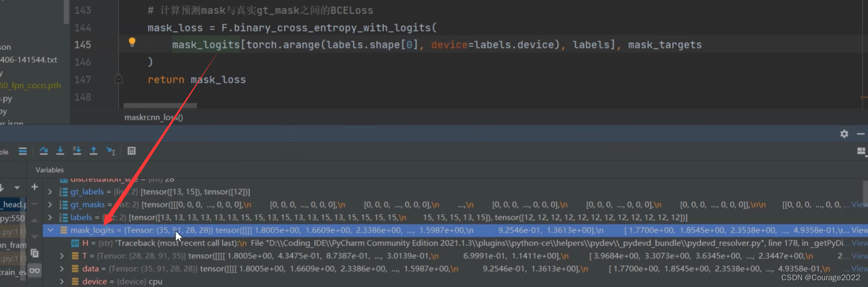Click the Run to Cursor icon
This screenshot has width=868, height=287.
click(x=111, y=151)
